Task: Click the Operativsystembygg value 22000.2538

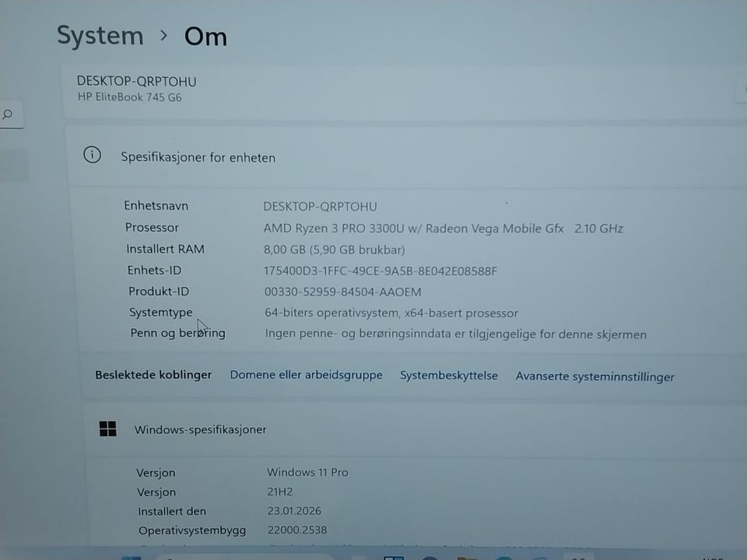Action: click(x=297, y=530)
